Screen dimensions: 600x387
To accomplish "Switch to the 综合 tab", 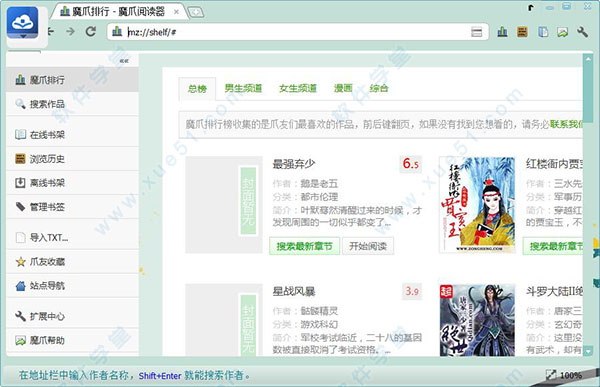I will pos(379,88).
